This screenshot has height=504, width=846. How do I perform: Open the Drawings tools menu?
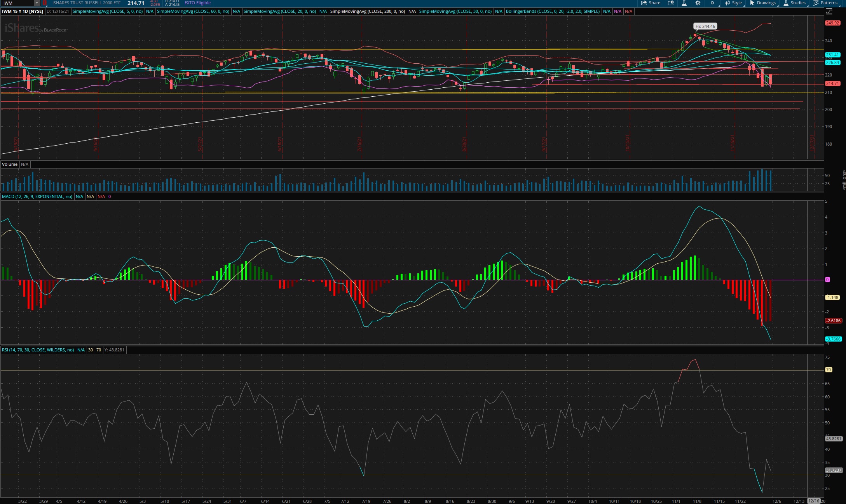[763, 3]
